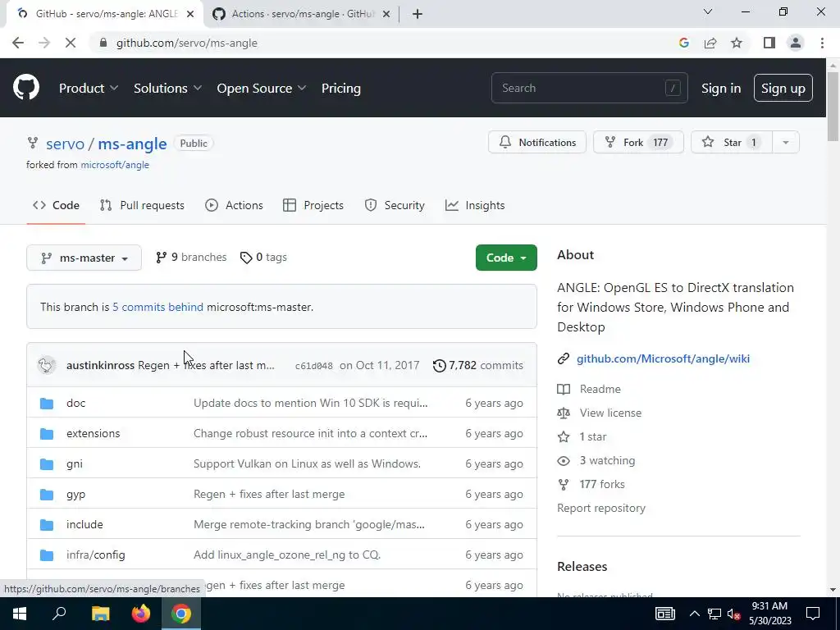Open Chrome tab search chevron
Image resolution: width=840 pixels, height=630 pixels.
pos(708,11)
